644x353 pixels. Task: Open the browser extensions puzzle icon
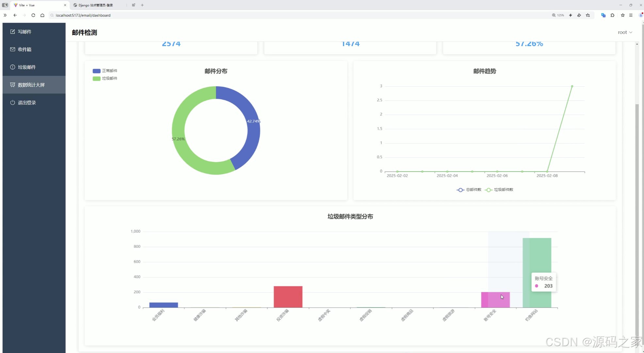pos(612,15)
